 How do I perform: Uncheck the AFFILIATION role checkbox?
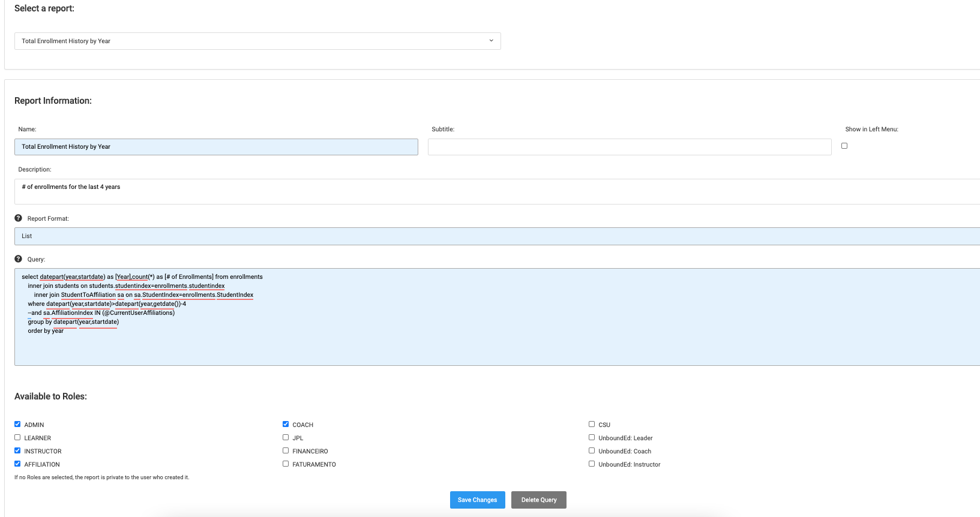click(17, 464)
